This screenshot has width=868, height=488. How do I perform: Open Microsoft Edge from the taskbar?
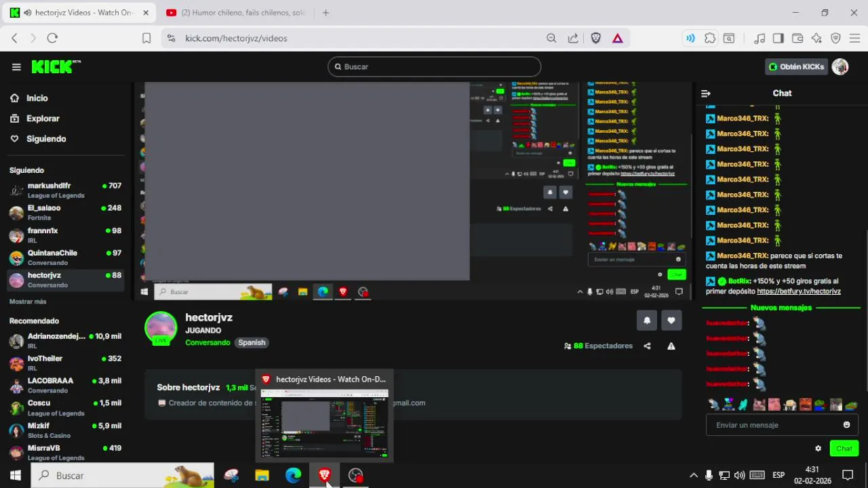coord(293,476)
